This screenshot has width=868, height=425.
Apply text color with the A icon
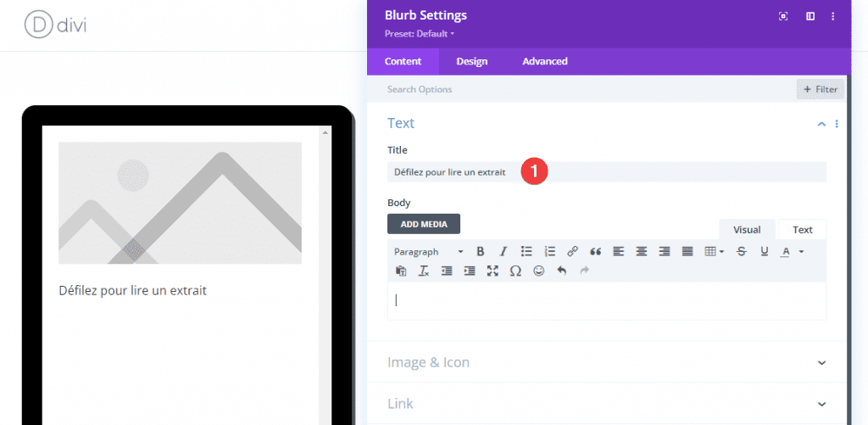[x=785, y=252]
